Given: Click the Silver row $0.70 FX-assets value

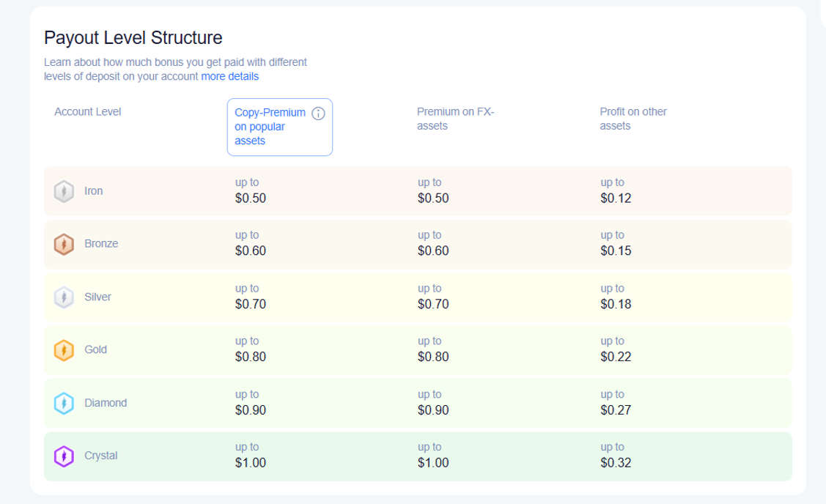Looking at the screenshot, I should tap(433, 305).
